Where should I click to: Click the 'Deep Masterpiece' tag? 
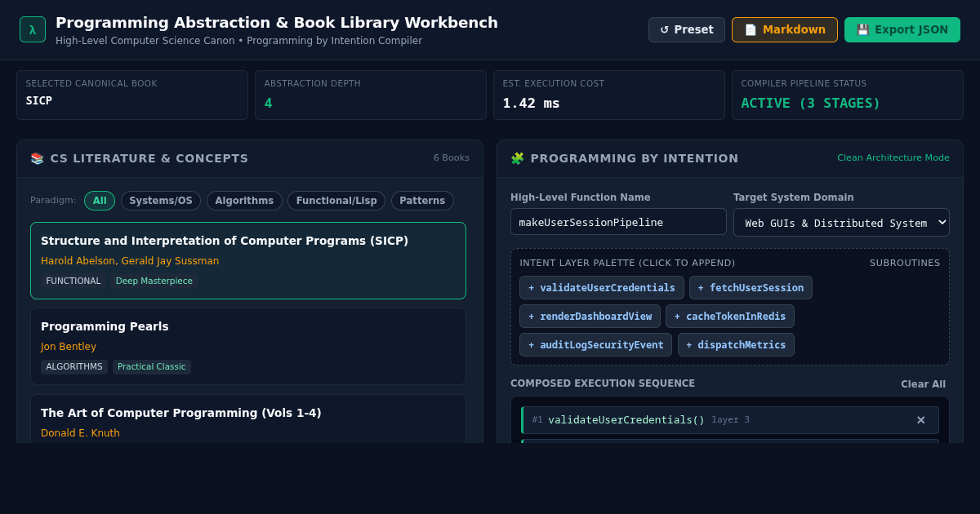(x=154, y=281)
